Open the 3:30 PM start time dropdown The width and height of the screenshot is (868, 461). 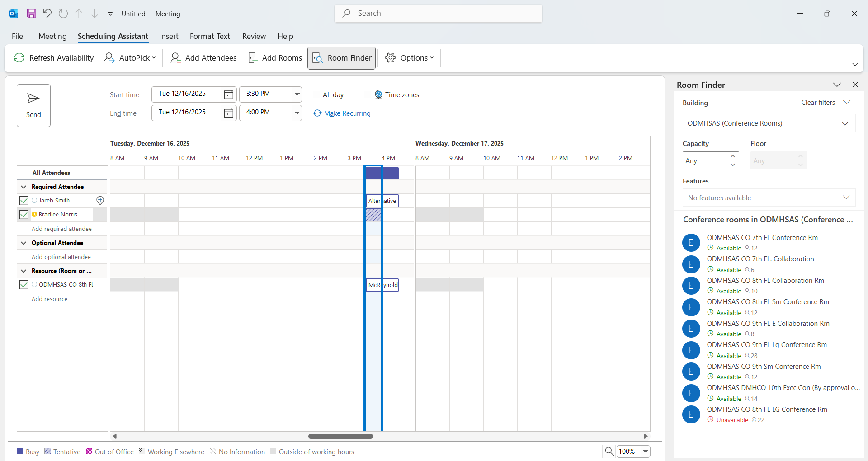pyautogui.click(x=297, y=94)
